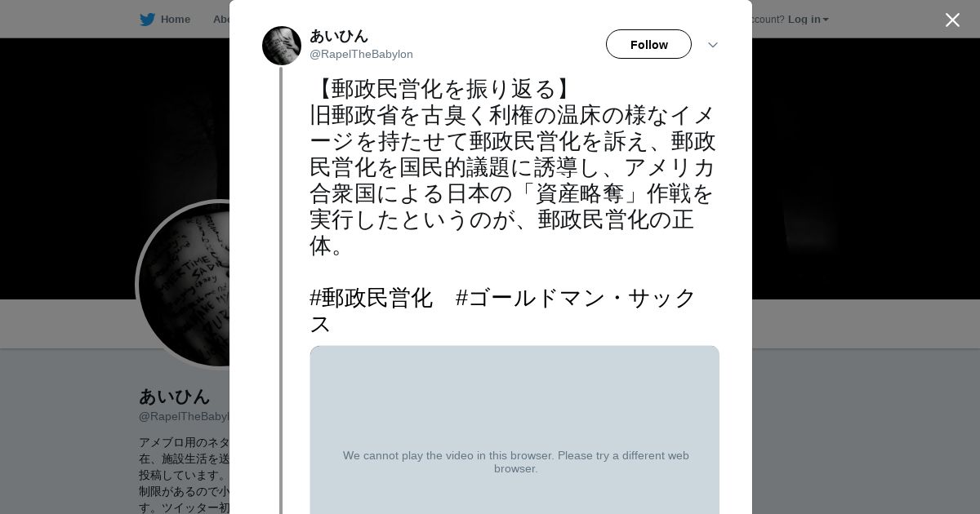Open hashtag #ゴールドマン・サックス
This screenshot has width=980, height=514.
pos(575,298)
